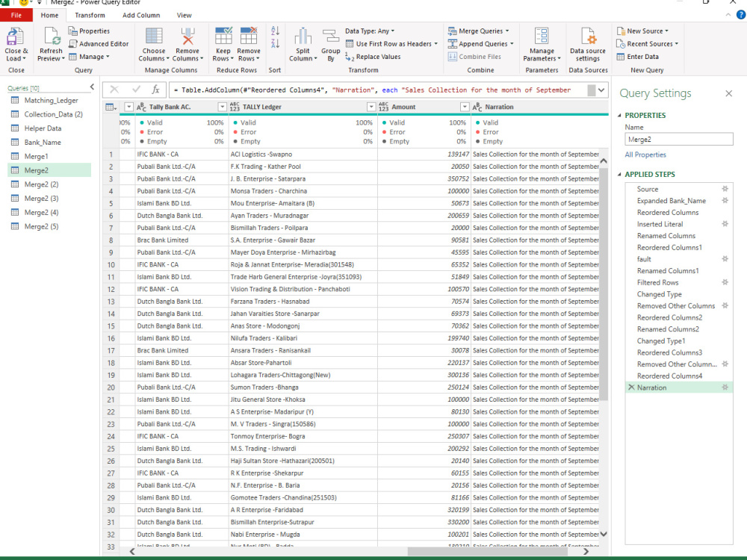Image resolution: width=747 pixels, height=560 pixels.
Task: Select the Helper Data query
Action: (49, 128)
